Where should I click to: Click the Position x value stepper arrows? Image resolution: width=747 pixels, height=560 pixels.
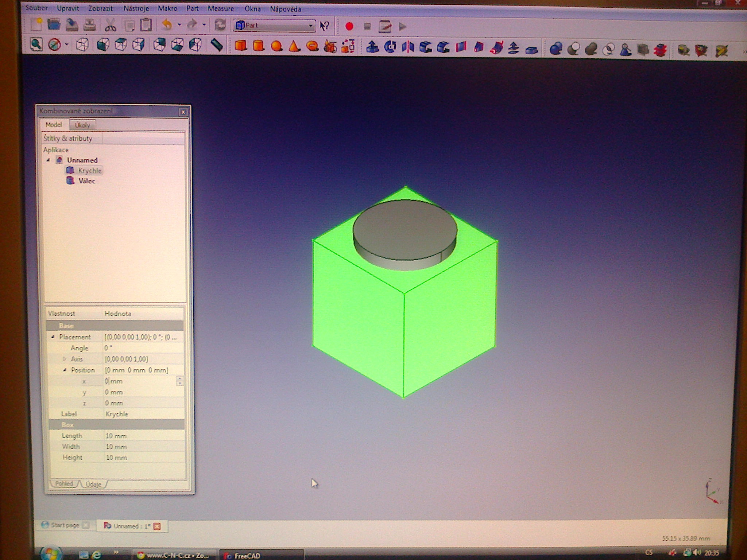click(x=180, y=381)
